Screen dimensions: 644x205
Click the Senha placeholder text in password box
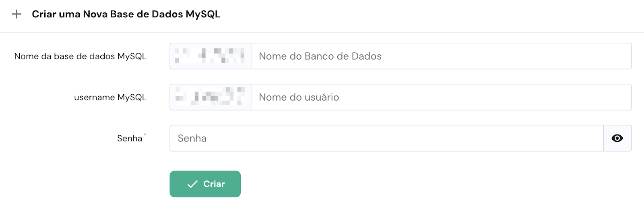coord(192,139)
